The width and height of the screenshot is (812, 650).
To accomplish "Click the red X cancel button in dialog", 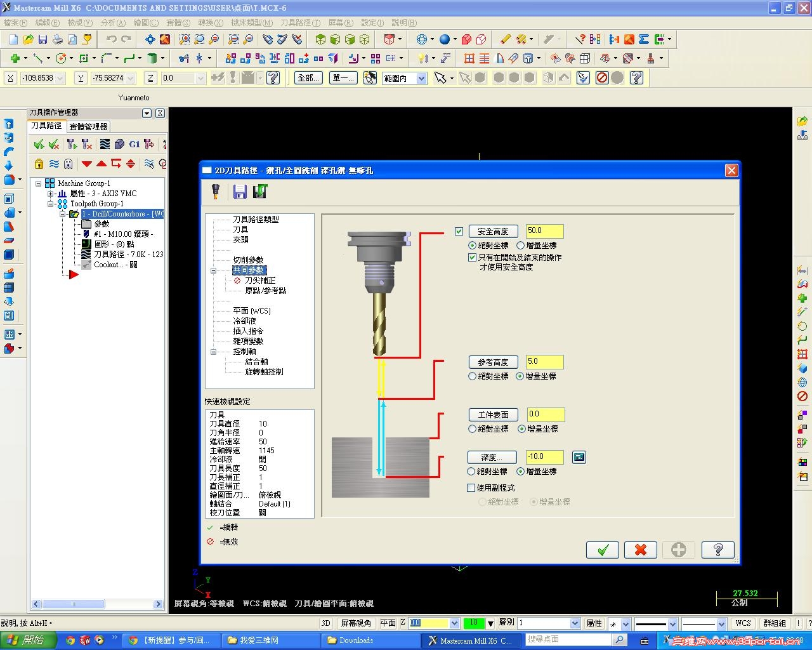I will point(640,550).
